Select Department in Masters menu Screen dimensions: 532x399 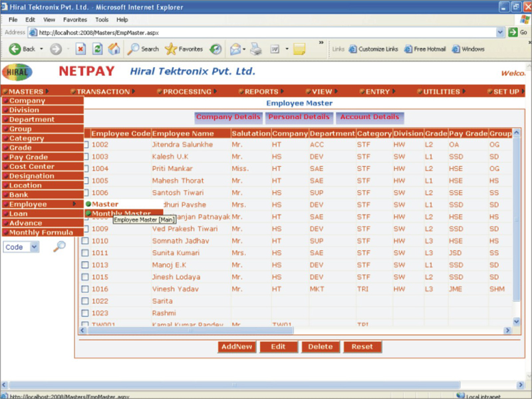[x=43, y=120]
